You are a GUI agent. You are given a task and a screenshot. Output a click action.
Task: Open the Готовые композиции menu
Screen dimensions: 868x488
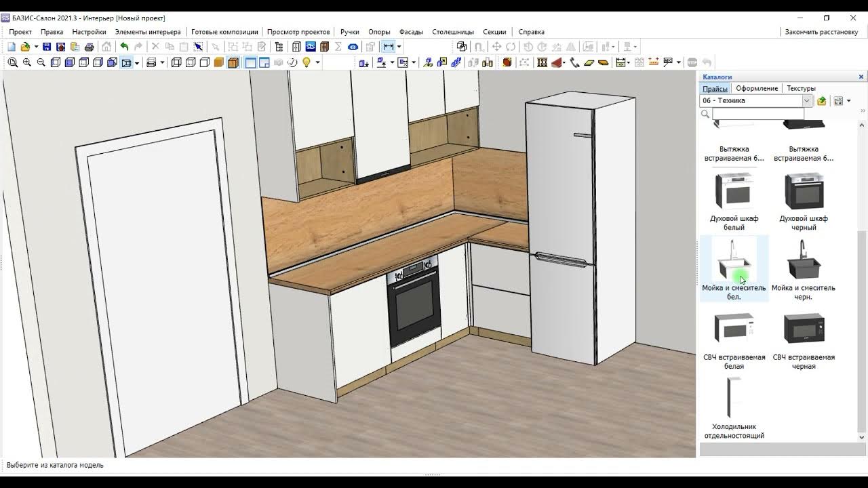tap(224, 32)
